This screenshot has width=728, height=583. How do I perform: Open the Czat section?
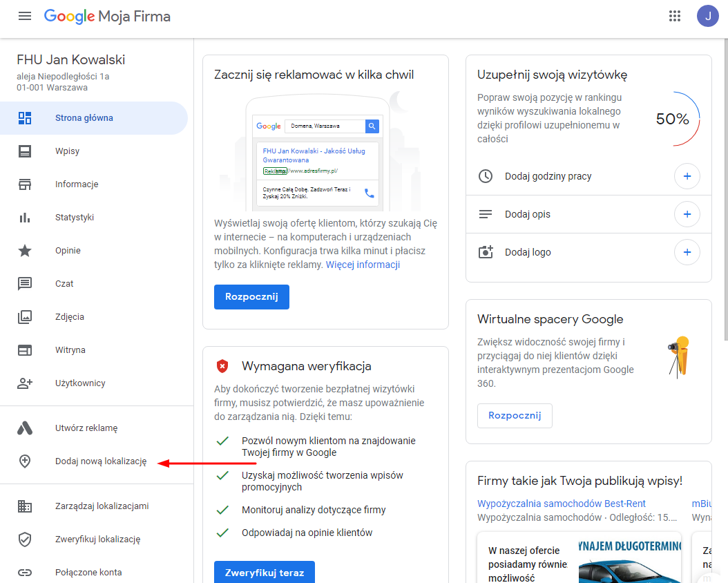[x=64, y=284]
